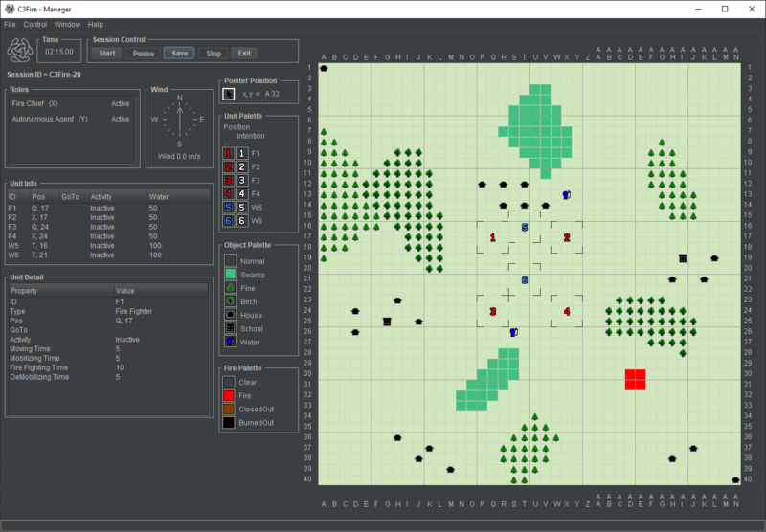Select Pine tree in Object Palette
The height and width of the screenshot is (532, 766).
[x=230, y=288]
